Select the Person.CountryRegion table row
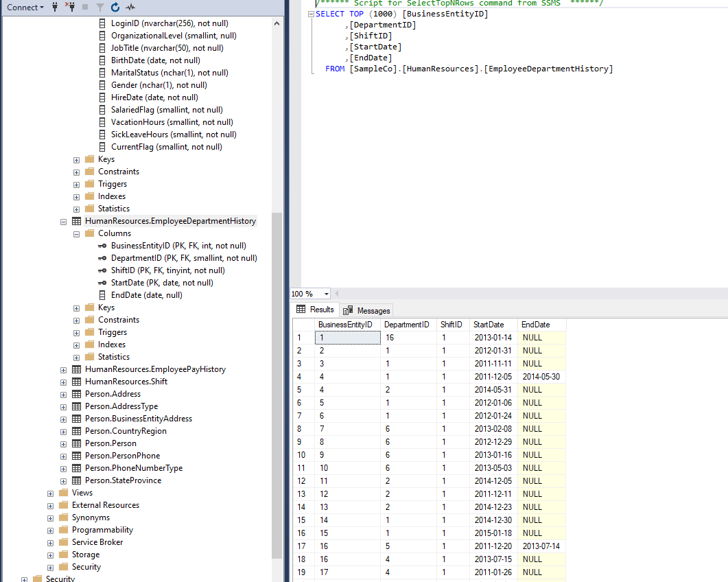728x582 pixels. point(126,431)
